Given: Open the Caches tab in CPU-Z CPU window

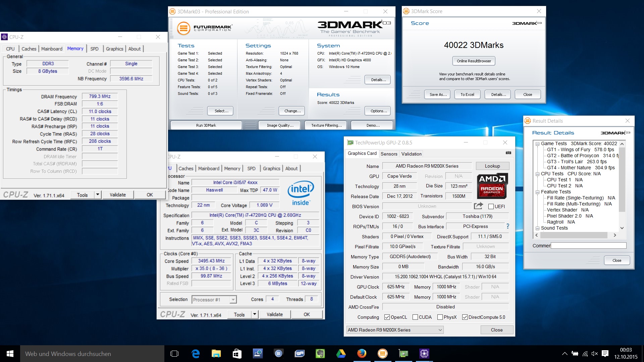Looking at the screenshot, I should 186,169.
